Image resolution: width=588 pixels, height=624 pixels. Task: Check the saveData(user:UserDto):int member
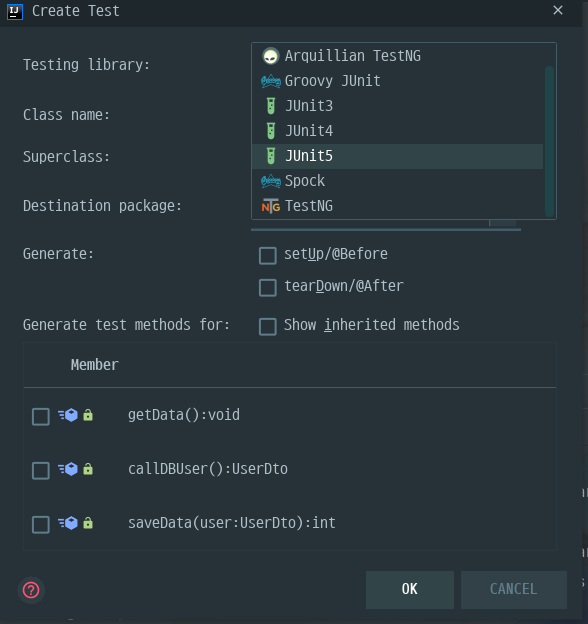click(x=41, y=525)
